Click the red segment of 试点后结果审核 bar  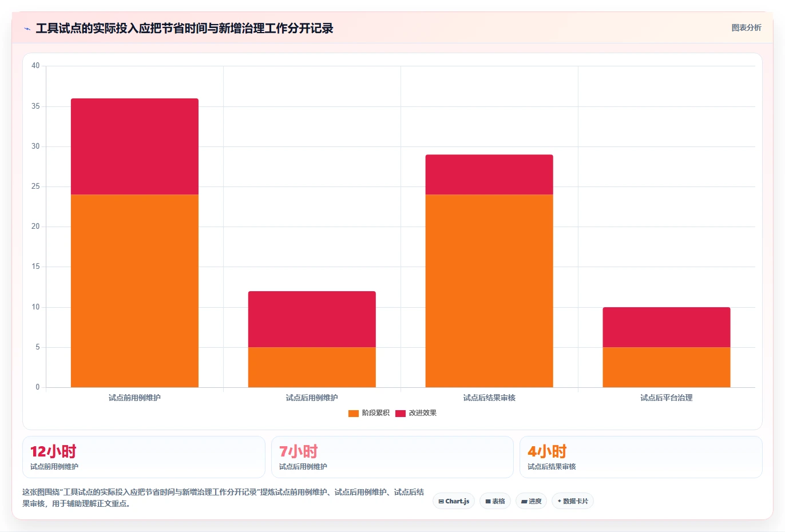pos(489,174)
